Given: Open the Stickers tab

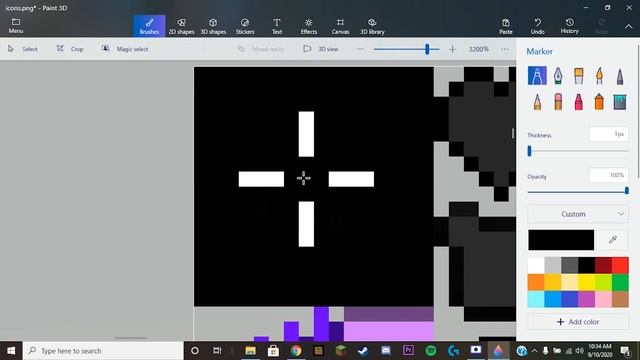Looking at the screenshot, I should (245, 26).
